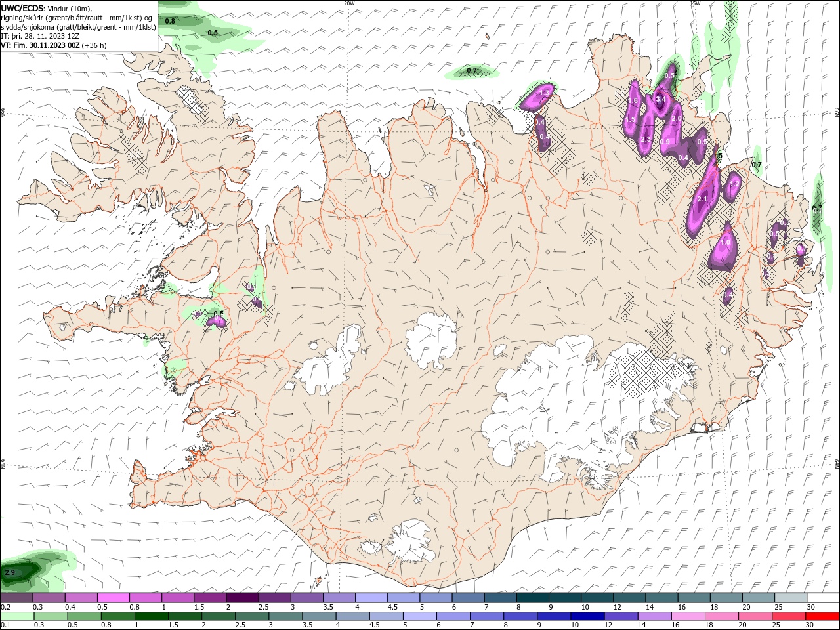This screenshot has height=630, width=840.
Task: Click the mauve 0.2 swatch in upper legend
Action: pos(16,598)
